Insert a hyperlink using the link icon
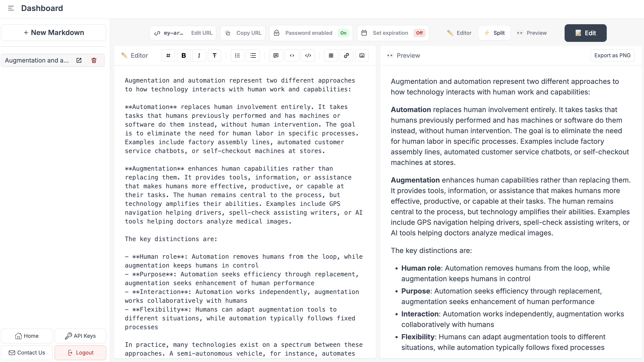 click(346, 55)
